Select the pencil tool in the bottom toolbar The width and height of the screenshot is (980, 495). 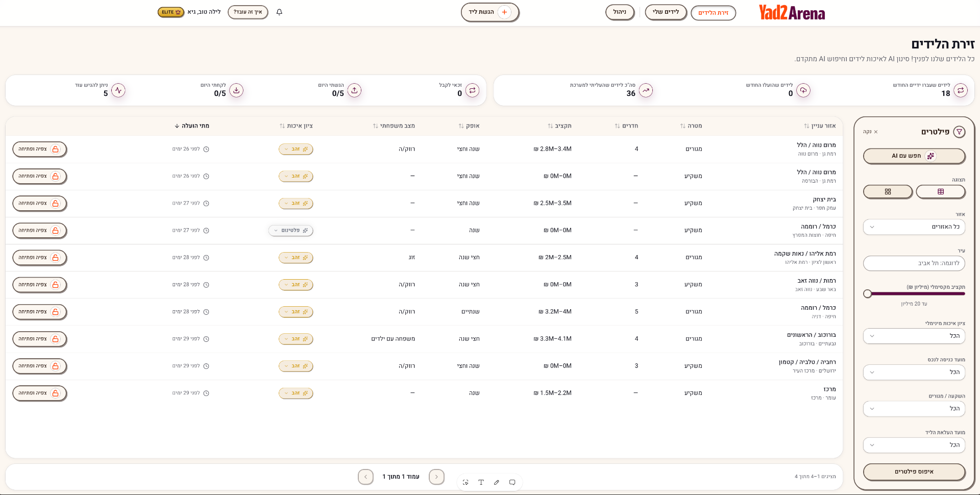click(497, 482)
